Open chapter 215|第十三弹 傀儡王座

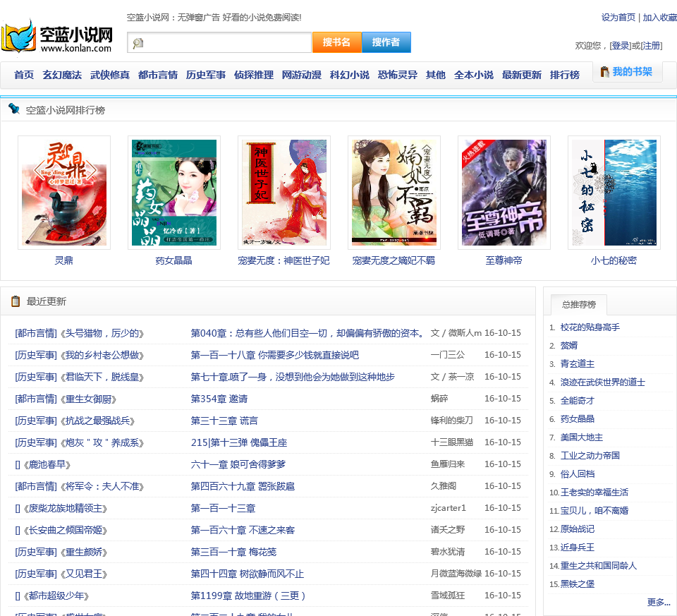point(239,443)
